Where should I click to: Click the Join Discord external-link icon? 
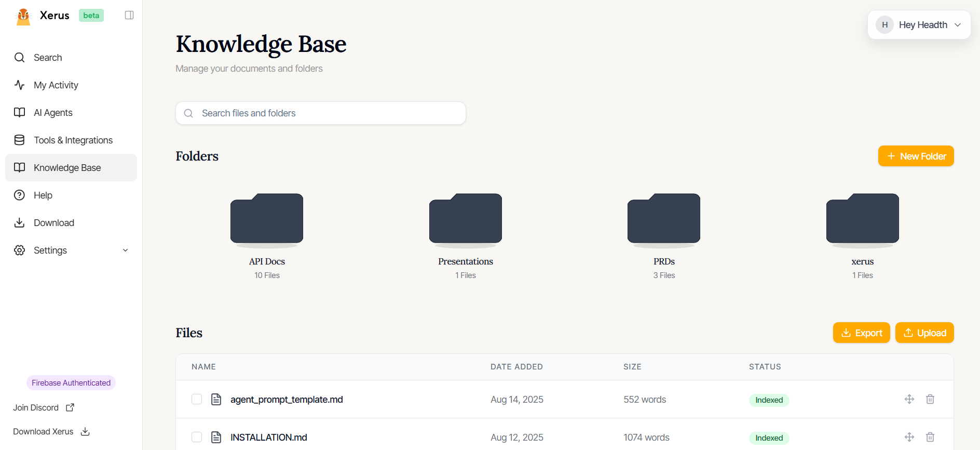[x=70, y=408]
